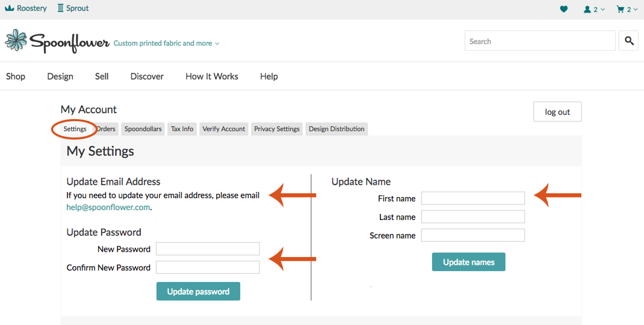Click the help@spoonflower.com email link

coord(108,208)
